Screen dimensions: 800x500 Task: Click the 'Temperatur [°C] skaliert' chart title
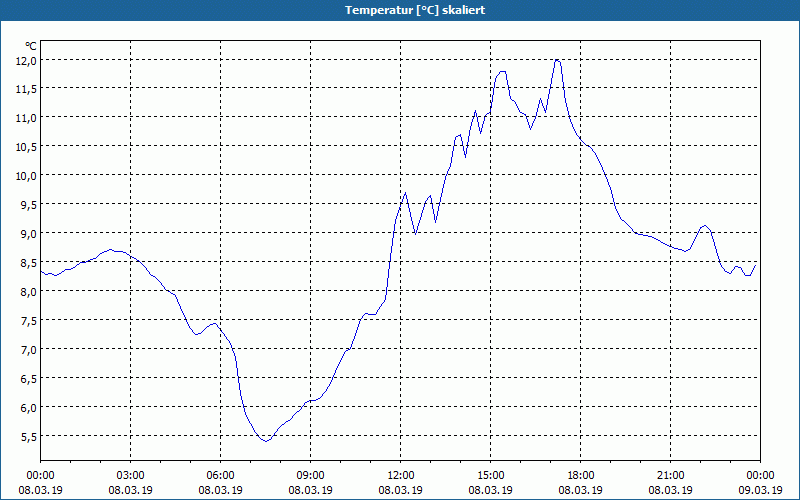pos(415,10)
